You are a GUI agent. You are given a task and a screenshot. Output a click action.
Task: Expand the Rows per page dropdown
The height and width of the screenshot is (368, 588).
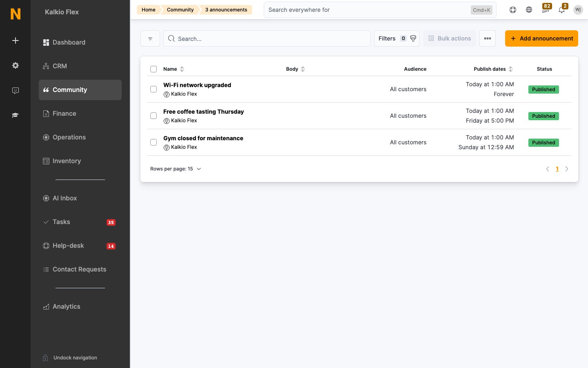176,169
